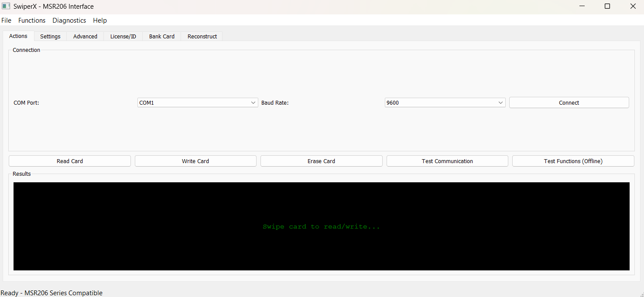Open the Help menu

(100, 20)
